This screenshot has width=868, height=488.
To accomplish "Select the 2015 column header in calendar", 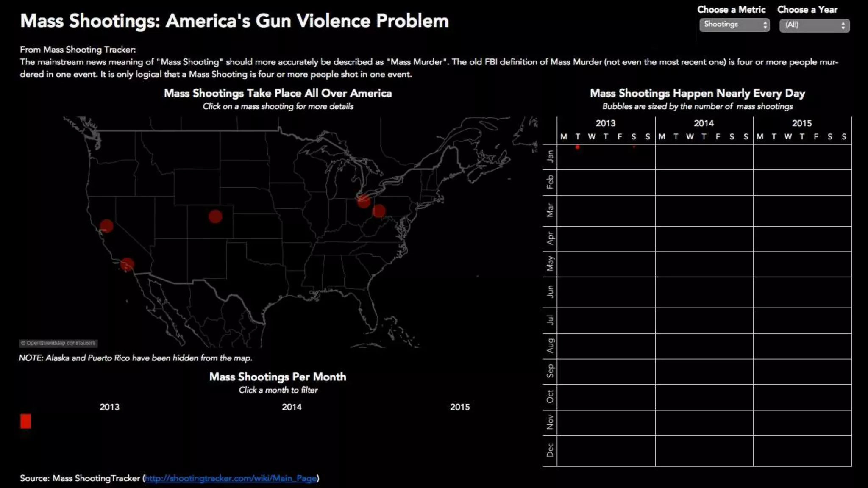I will click(x=801, y=123).
